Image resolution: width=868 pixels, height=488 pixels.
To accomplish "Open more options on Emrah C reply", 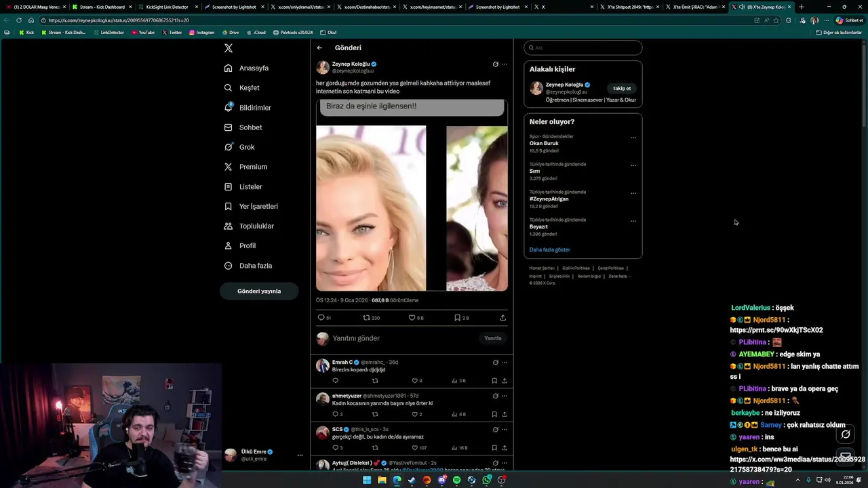I will pos(505,363).
